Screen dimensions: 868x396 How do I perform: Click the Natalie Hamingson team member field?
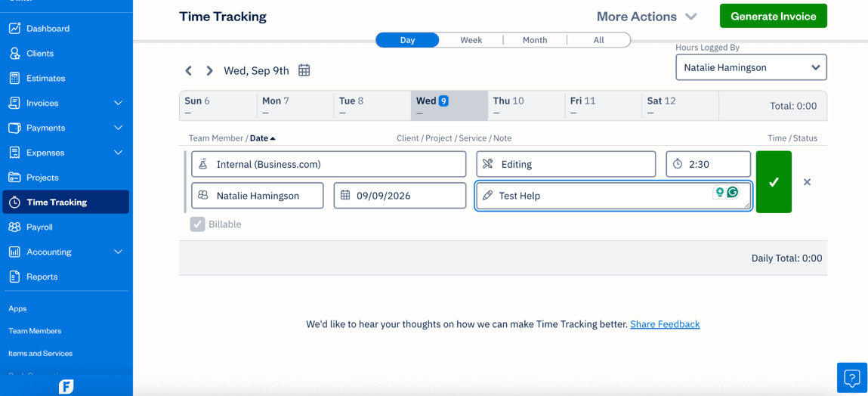(x=258, y=196)
